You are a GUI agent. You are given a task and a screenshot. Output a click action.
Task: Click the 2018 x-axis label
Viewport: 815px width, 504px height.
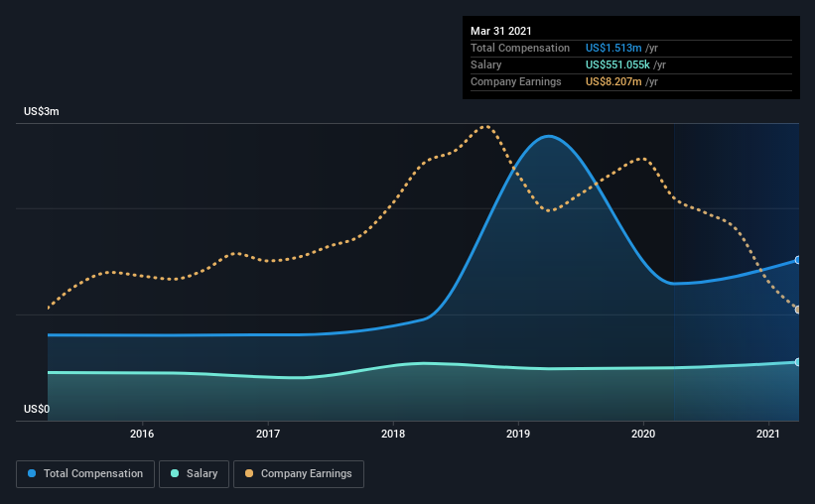[393, 434]
